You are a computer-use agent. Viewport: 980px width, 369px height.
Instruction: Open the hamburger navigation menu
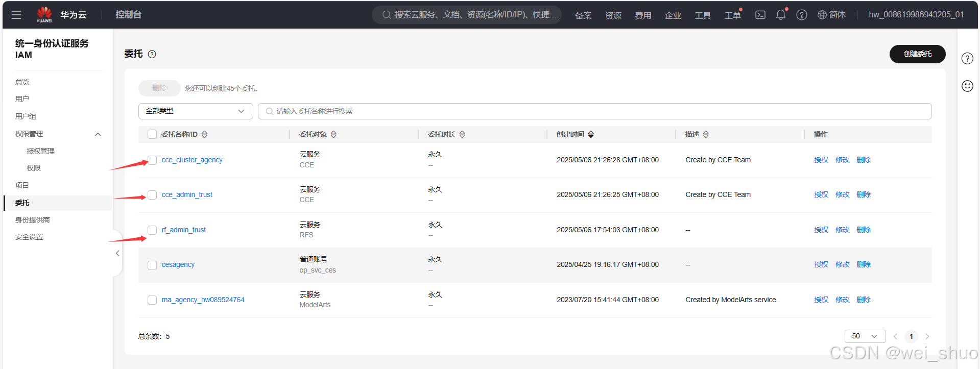(x=16, y=15)
